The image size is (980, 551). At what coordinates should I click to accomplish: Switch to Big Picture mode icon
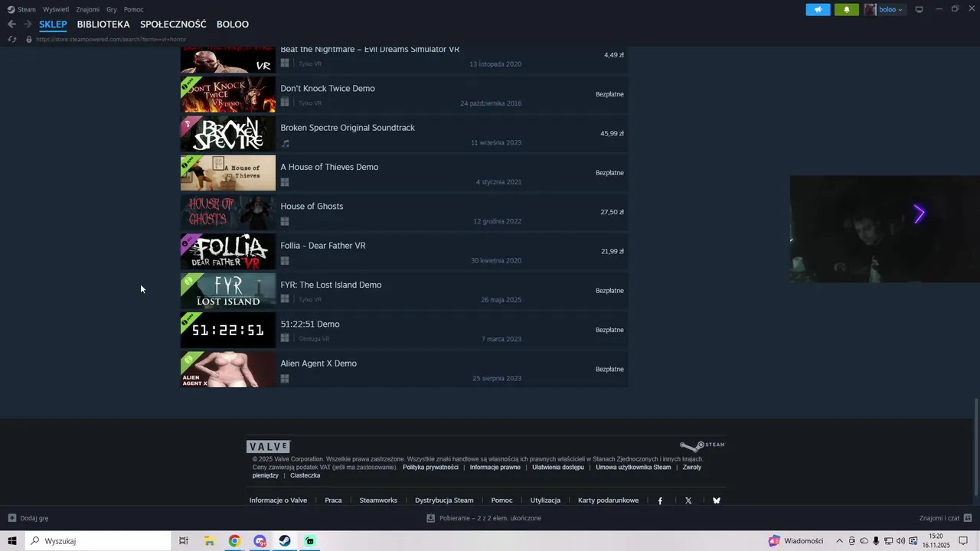click(x=920, y=9)
